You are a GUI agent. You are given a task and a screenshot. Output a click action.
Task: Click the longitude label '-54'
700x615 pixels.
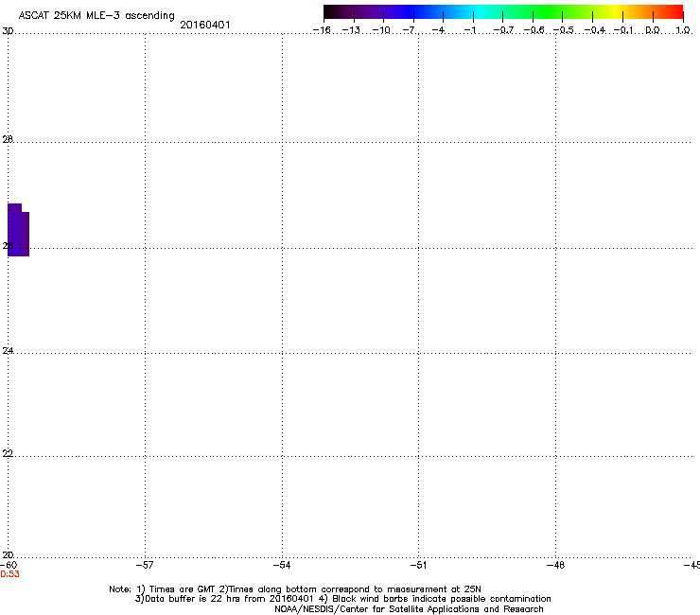click(282, 565)
